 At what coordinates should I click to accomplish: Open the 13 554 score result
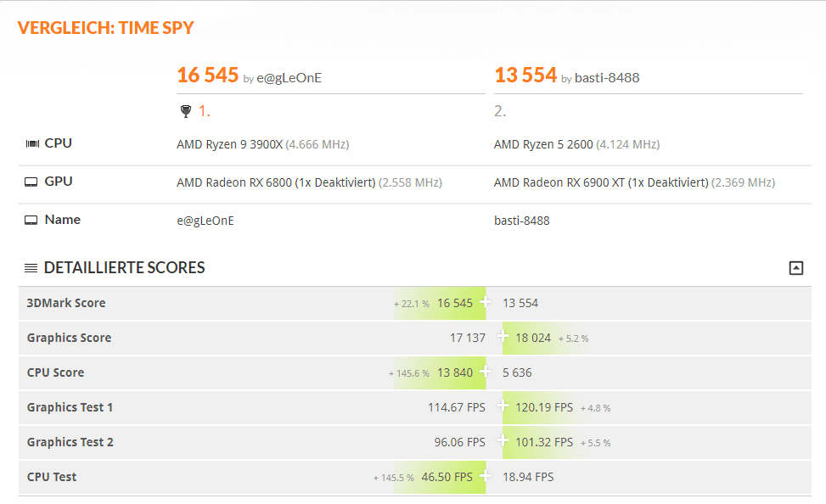click(x=525, y=76)
